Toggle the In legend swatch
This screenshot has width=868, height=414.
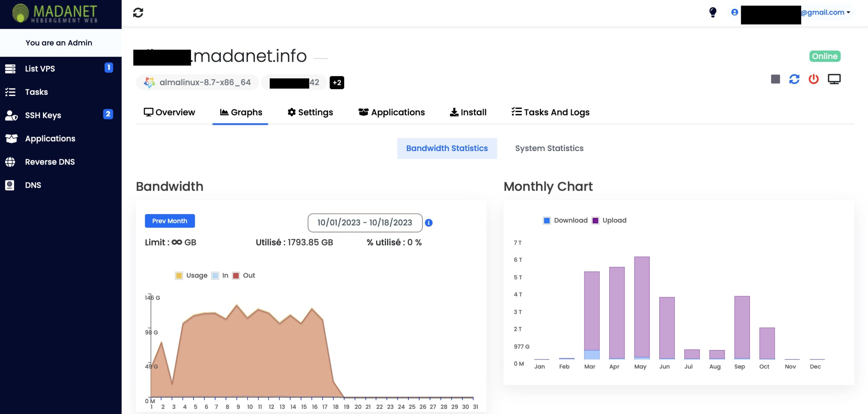tap(215, 275)
